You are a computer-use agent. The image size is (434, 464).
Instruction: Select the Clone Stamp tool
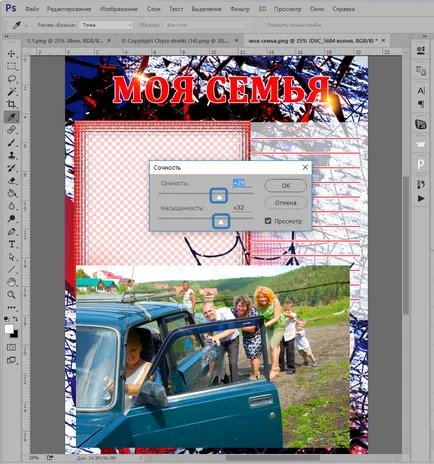[11, 155]
